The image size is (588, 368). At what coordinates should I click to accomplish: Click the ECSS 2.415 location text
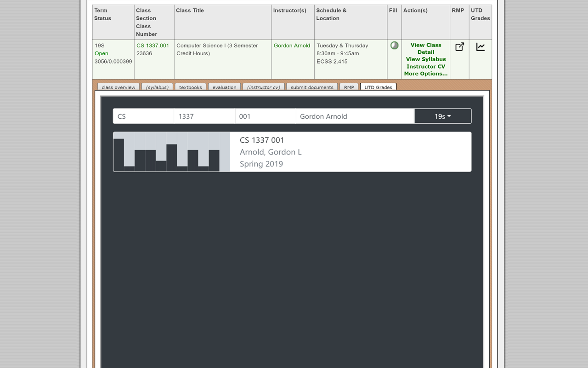pos(332,61)
